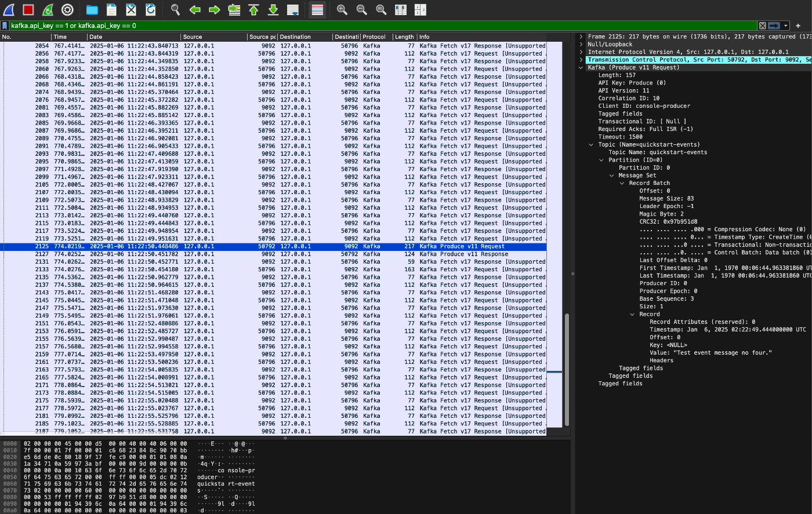This screenshot has width=812, height=514.
Task: Select packet number 2187 row
Action: tap(273, 431)
